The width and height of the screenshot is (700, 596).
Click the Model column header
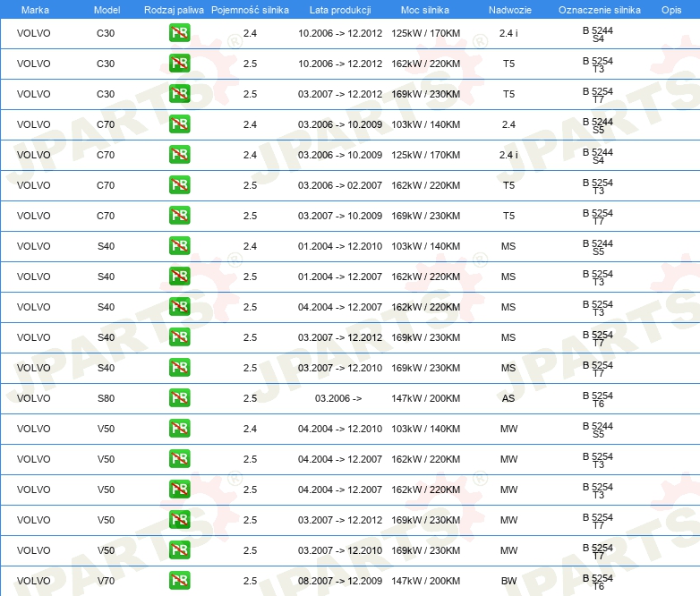(107, 10)
